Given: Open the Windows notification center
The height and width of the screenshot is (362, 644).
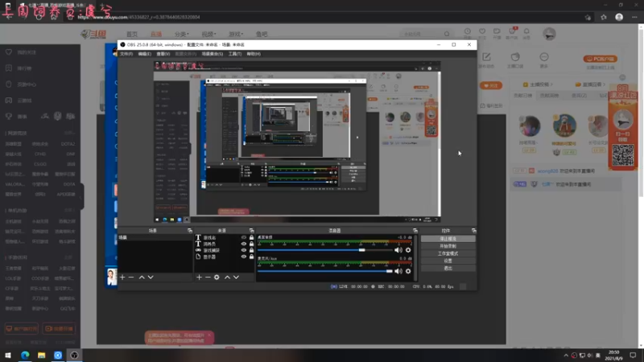Looking at the screenshot, I should (633, 355).
